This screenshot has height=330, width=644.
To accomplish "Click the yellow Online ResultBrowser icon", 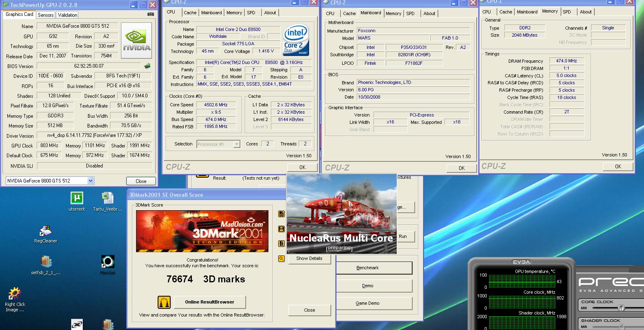I will 164,302.
